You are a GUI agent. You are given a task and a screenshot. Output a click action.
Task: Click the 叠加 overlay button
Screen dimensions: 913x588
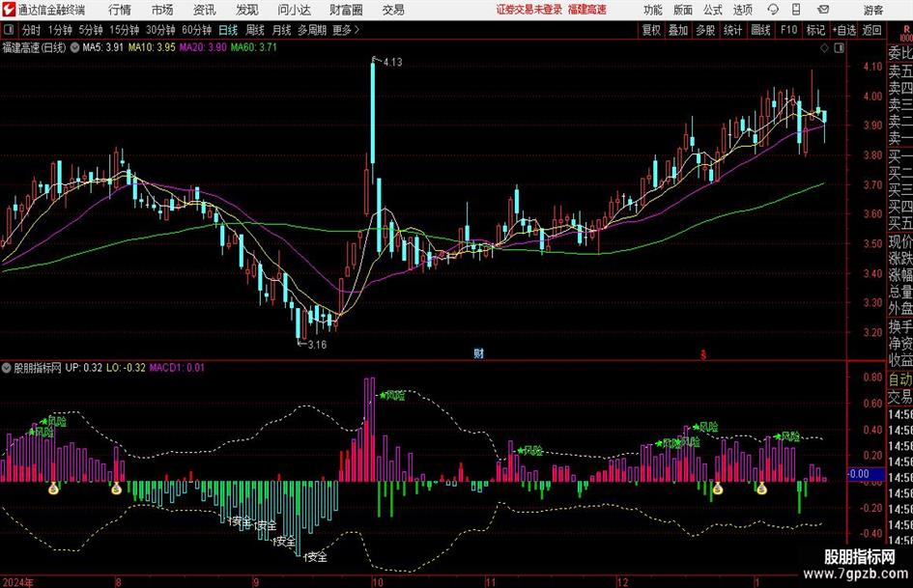click(678, 30)
